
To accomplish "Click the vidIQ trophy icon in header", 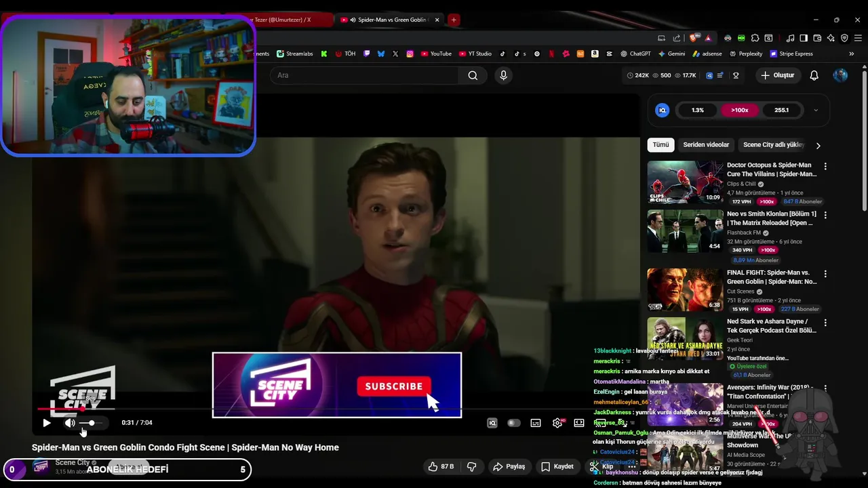I will (736, 75).
